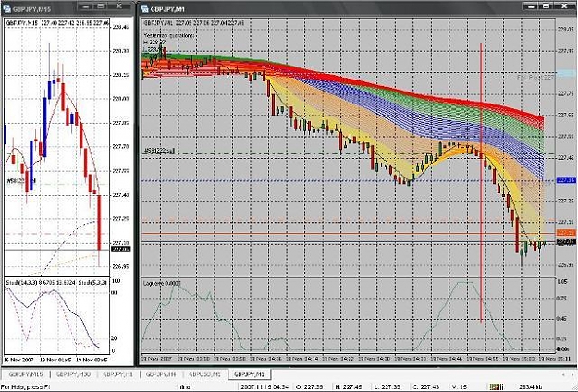Click the blue 227.34 price label
The image size is (578, 392).
coord(566,180)
